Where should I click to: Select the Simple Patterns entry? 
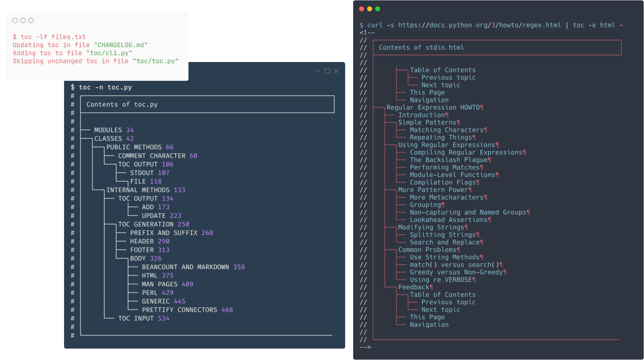pos(429,123)
